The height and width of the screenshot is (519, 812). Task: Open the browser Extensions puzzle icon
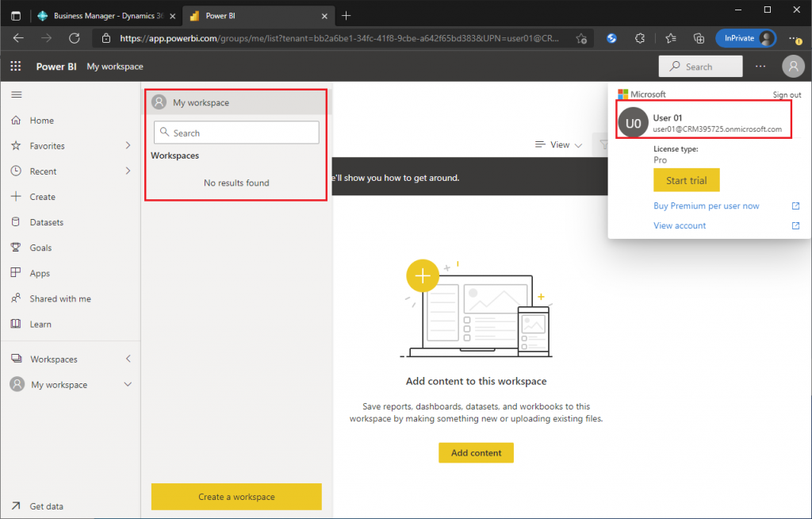tap(640, 38)
